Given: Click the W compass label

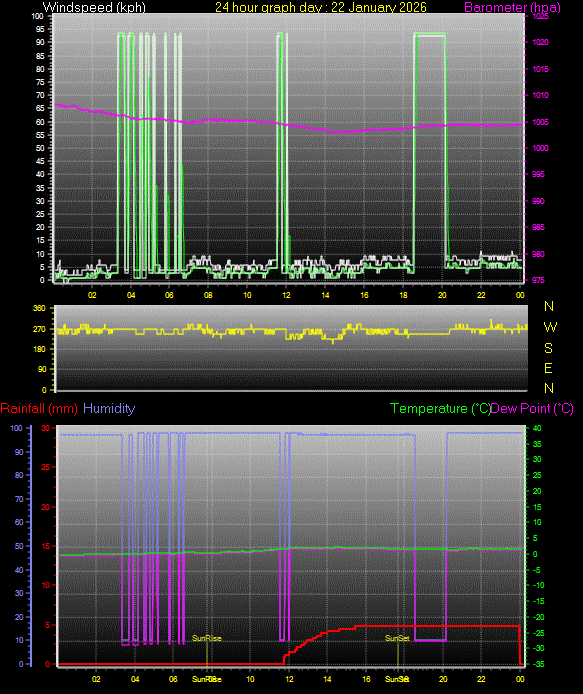Looking at the screenshot, I should click(550, 327).
